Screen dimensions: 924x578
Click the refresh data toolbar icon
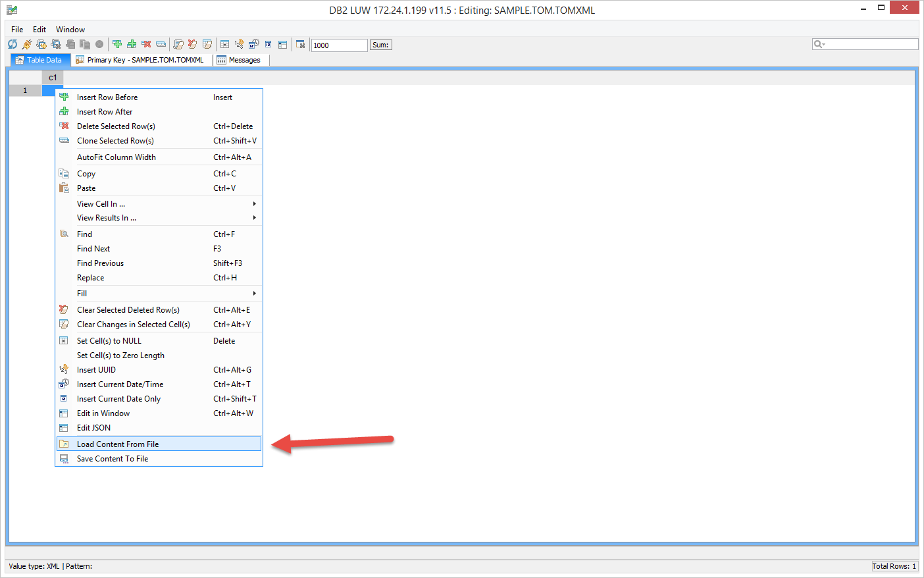13,44
